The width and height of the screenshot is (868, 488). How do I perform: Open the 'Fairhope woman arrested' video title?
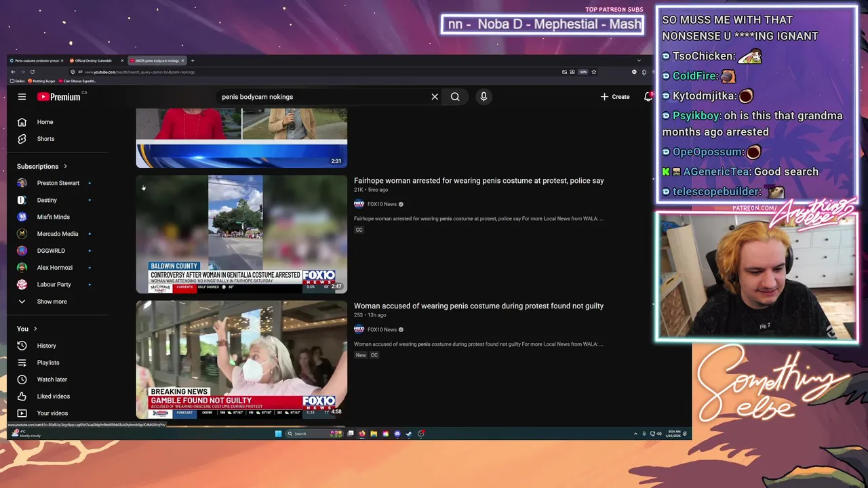click(x=479, y=181)
